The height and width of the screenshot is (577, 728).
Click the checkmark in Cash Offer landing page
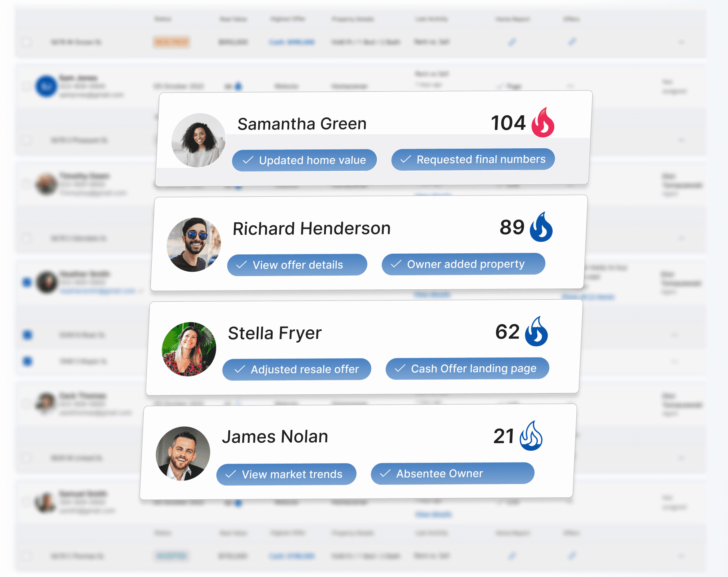400,369
